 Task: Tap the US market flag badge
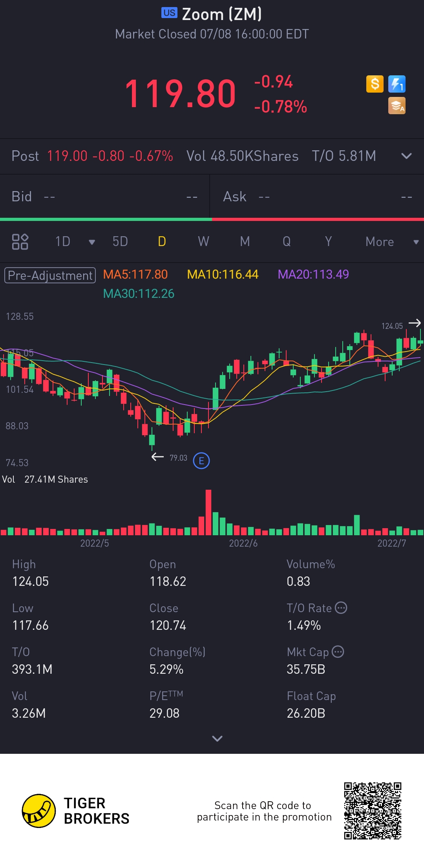pyautogui.click(x=169, y=13)
